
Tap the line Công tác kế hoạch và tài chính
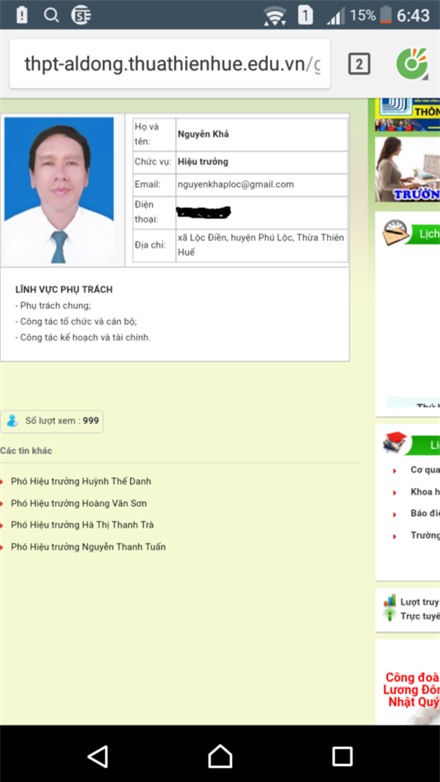pyautogui.click(x=83, y=338)
